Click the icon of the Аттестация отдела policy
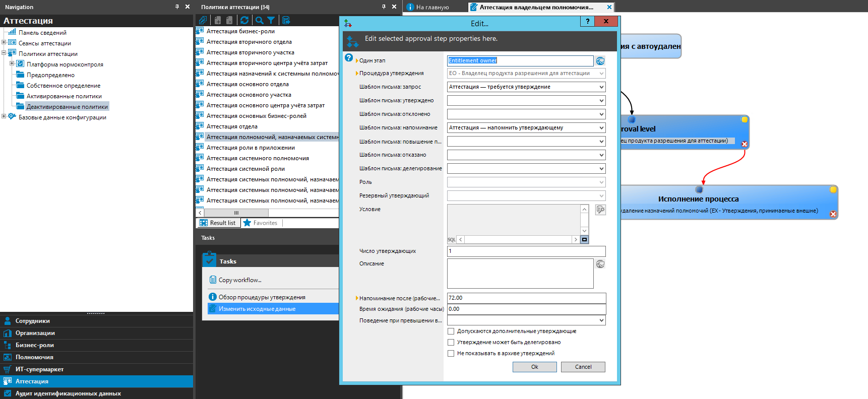Image resolution: width=868 pixels, height=399 pixels. [200, 126]
